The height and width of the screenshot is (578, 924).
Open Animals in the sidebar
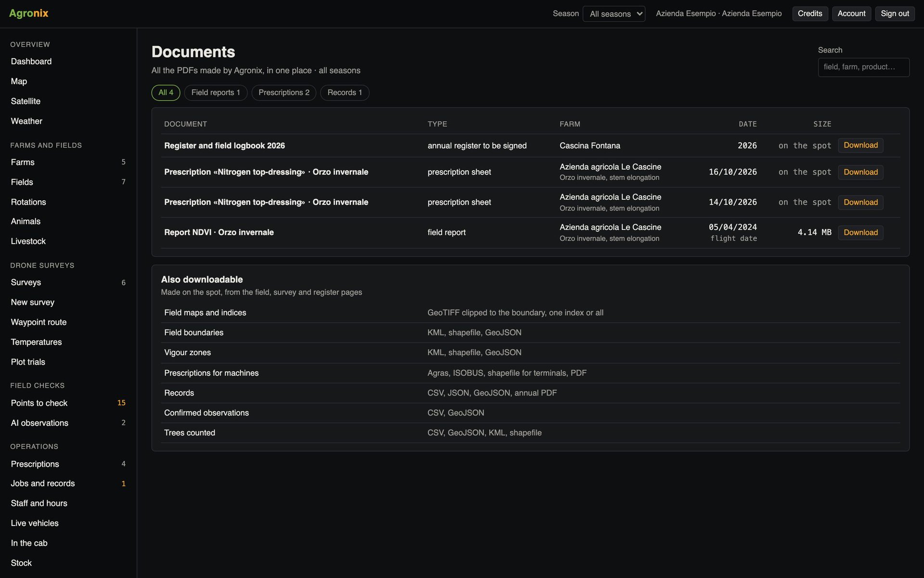[x=68, y=222]
